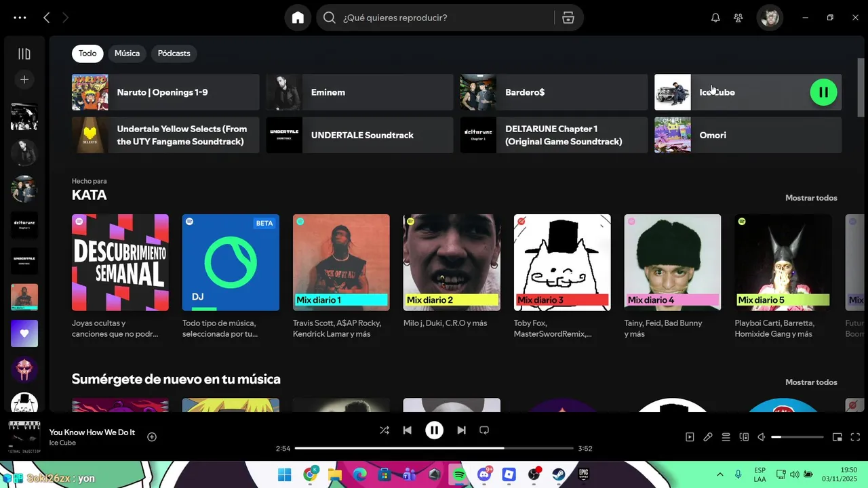This screenshot has width=868, height=488.
Task: Open the miniplayer
Action: click(837, 437)
